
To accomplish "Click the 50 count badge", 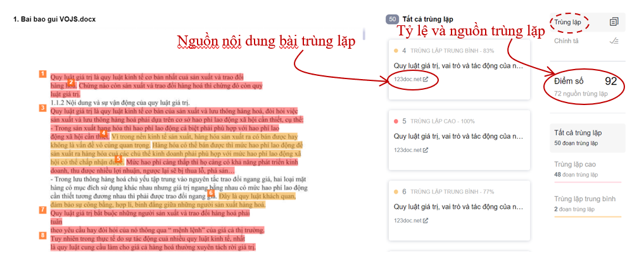I will click(x=392, y=19).
